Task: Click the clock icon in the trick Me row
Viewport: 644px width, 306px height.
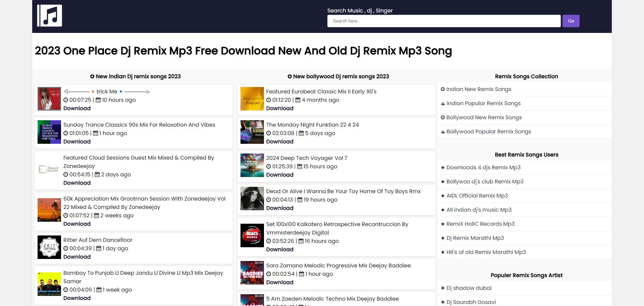Action: click(x=66, y=100)
